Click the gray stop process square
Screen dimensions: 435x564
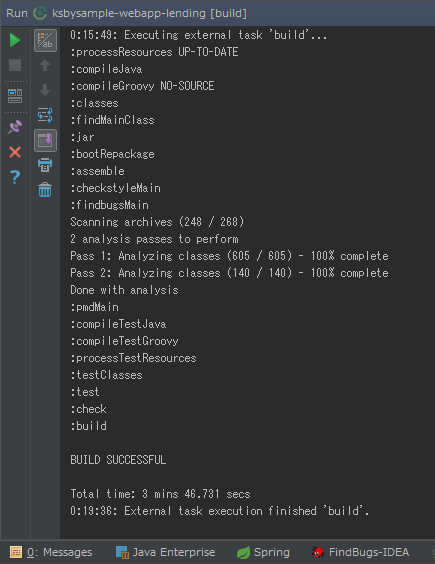tap(15, 65)
